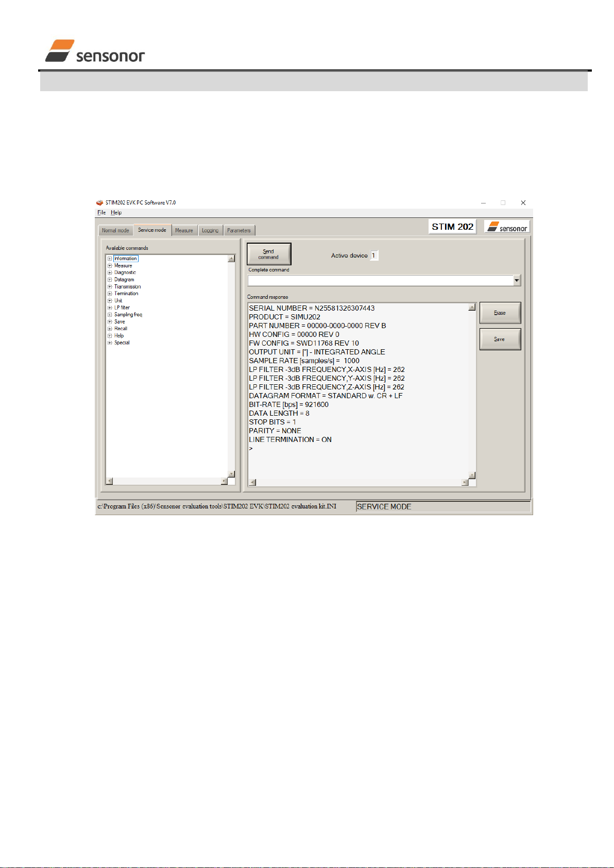
Task: Click the command response scroll-up arrow
Action: [472, 308]
